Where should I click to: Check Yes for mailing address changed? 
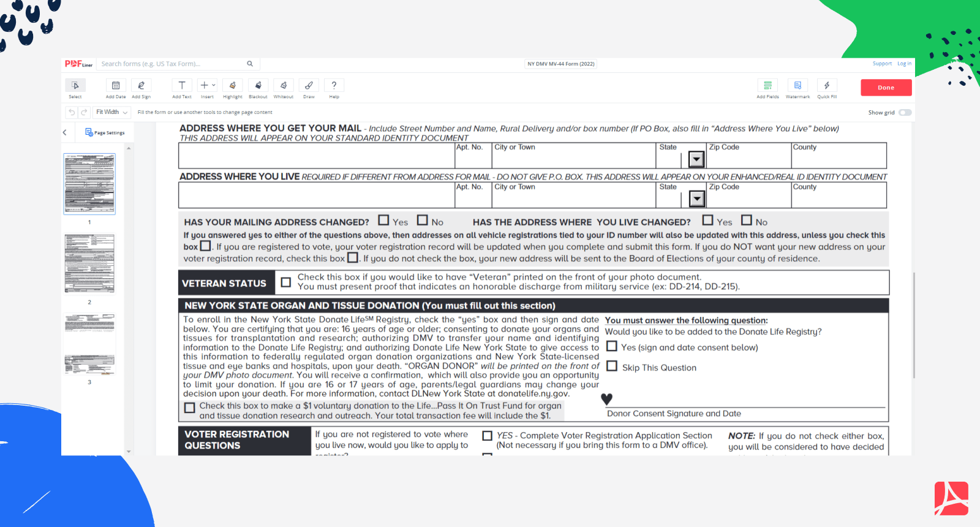click(x=383, y=220)
